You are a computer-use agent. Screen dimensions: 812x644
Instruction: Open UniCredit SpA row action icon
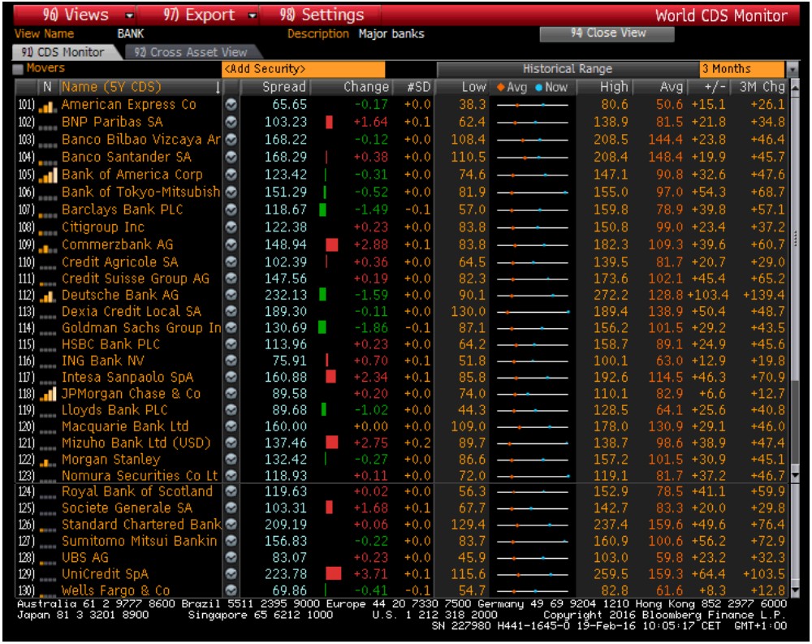click(231, 575)
